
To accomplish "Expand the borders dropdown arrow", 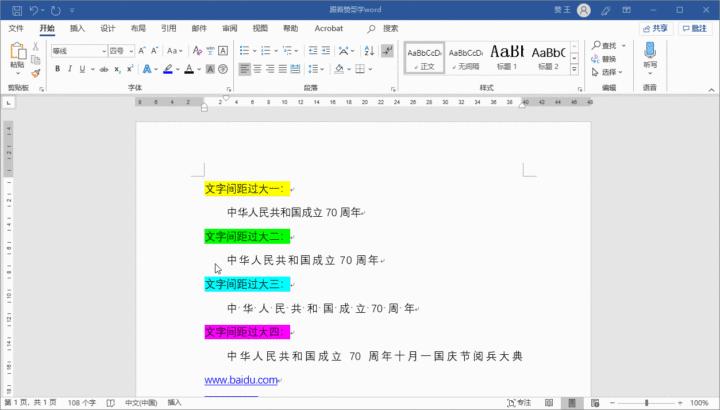I will click(370, 69).
